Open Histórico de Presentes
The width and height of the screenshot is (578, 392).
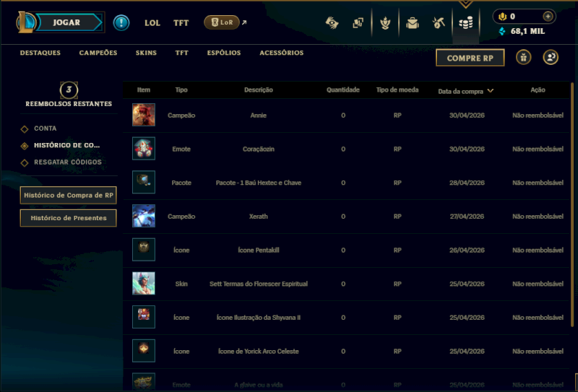68,218
